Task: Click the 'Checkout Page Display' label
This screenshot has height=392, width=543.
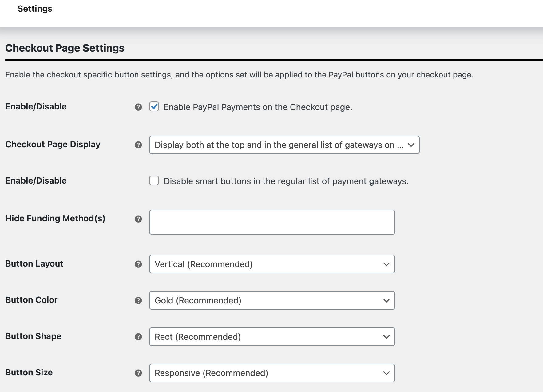Action: [x=53, y=145]
